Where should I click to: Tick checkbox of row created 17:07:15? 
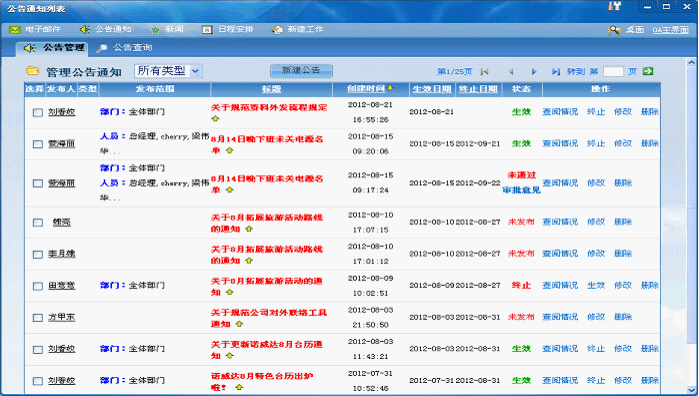(x=38, y=223)
